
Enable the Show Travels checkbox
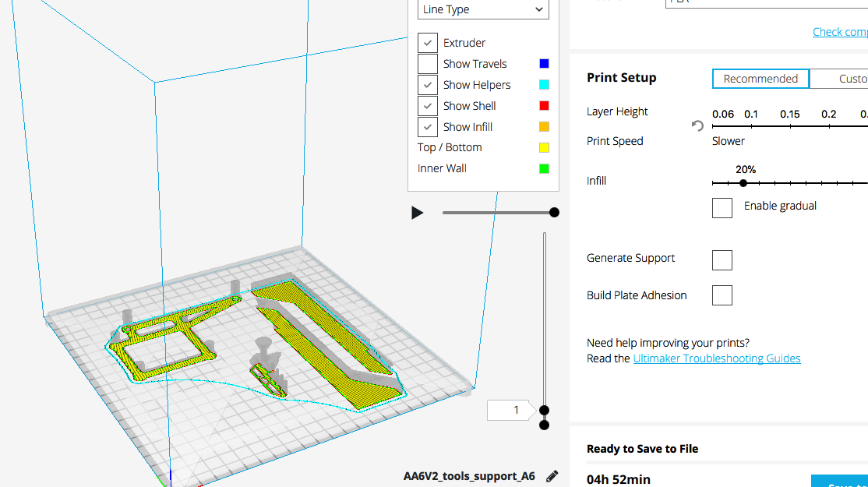(428, 64)
